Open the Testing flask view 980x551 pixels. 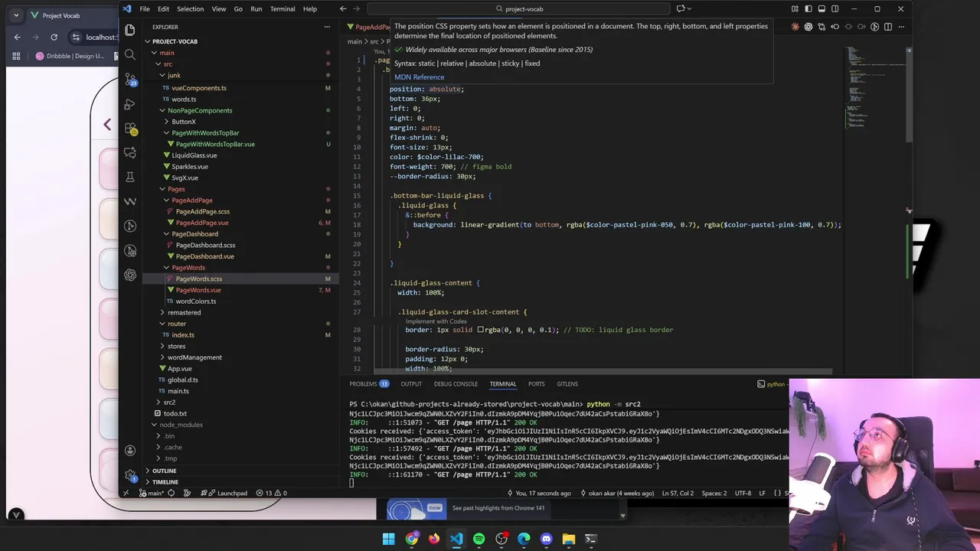point(130,177)
